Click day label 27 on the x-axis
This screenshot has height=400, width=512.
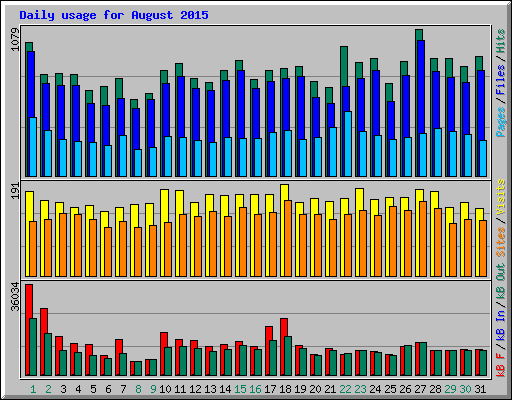pyautogui.click(x=420, y=389)
